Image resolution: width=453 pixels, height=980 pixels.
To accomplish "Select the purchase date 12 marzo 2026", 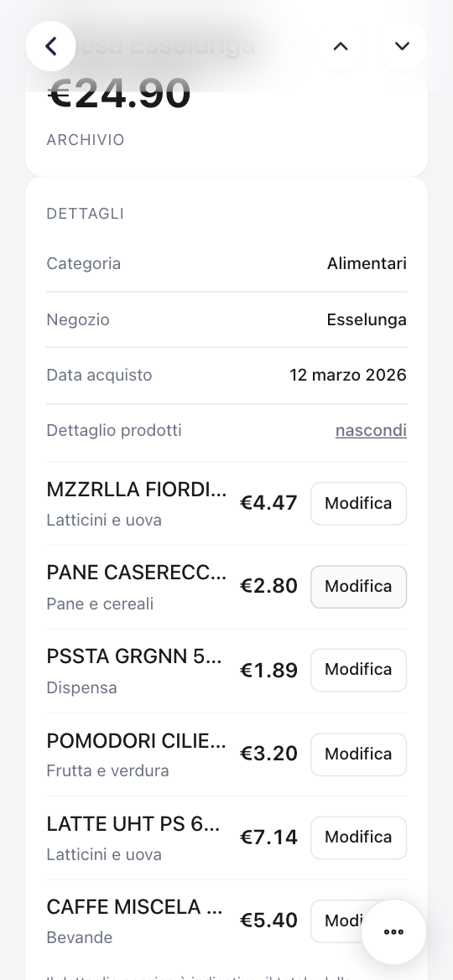I will tap(348, 375).
